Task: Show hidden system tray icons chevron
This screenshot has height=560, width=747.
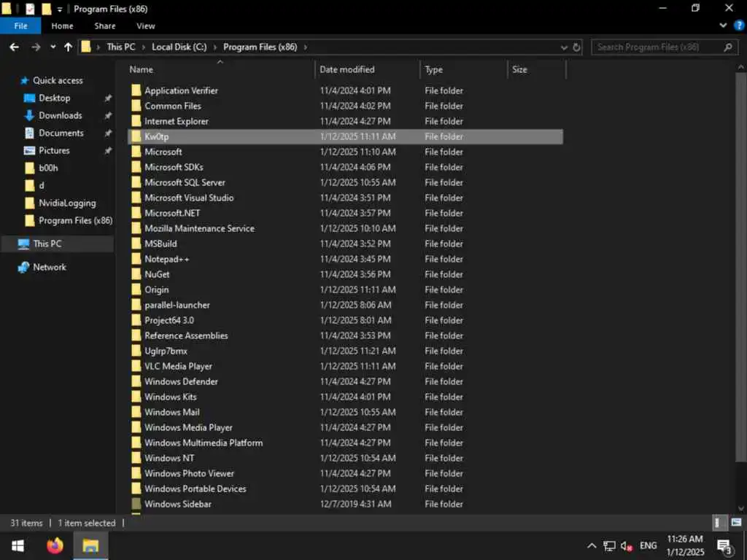Action: pos(592,545)
